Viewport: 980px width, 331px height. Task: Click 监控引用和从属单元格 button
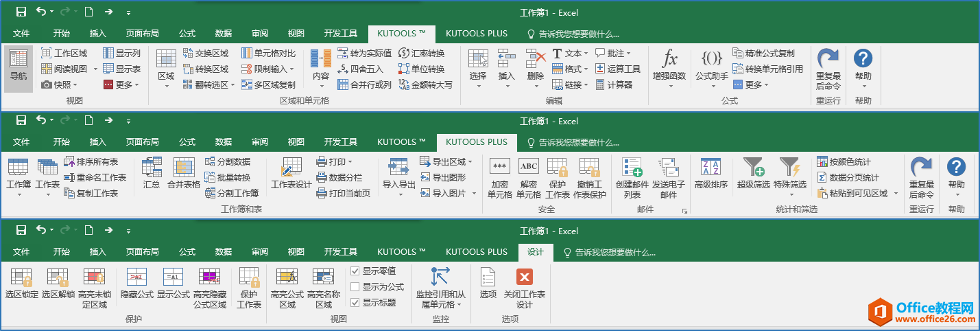[x=441, y=288]
